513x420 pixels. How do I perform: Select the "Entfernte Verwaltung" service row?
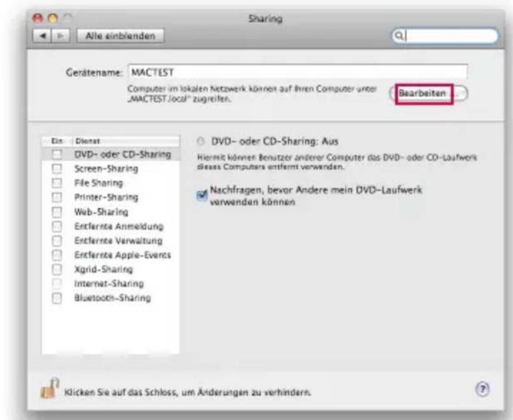coord(111,240)
